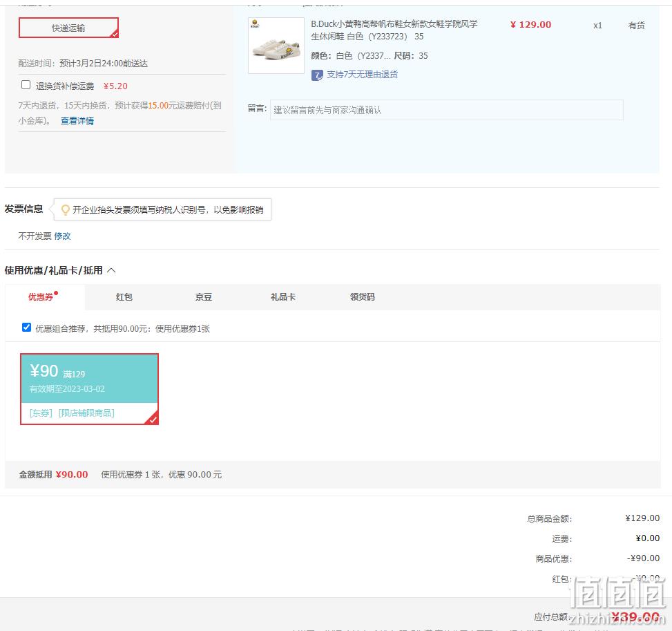Image resolution: width=672 pixels, height=631 pixels.
Task: Click the 有货 stock status
Action: 636,26
